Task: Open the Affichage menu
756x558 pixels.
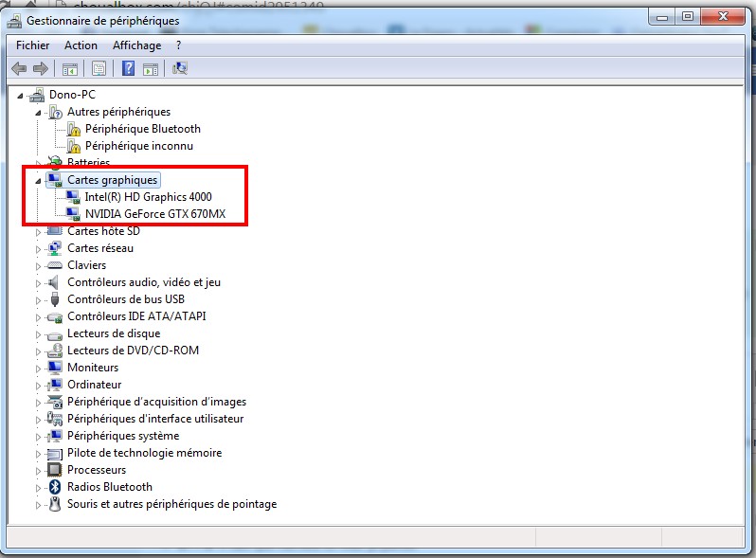Action: (137, 45)
